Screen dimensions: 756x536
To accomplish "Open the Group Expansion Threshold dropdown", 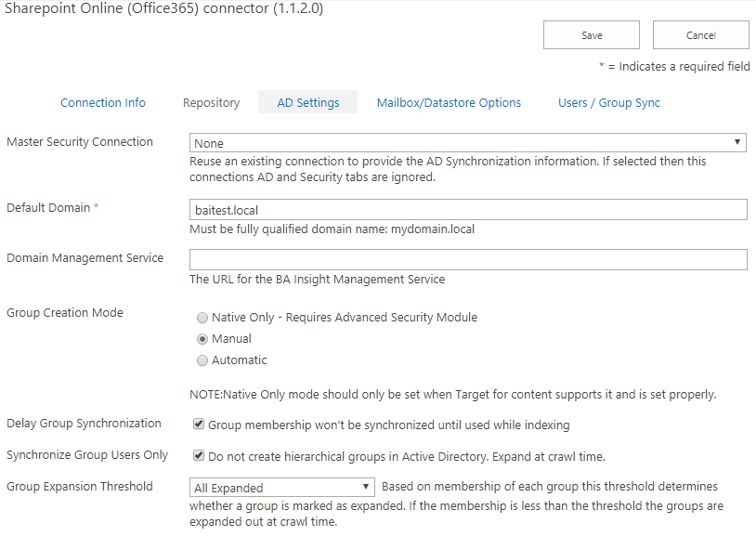I will (281, 488).
